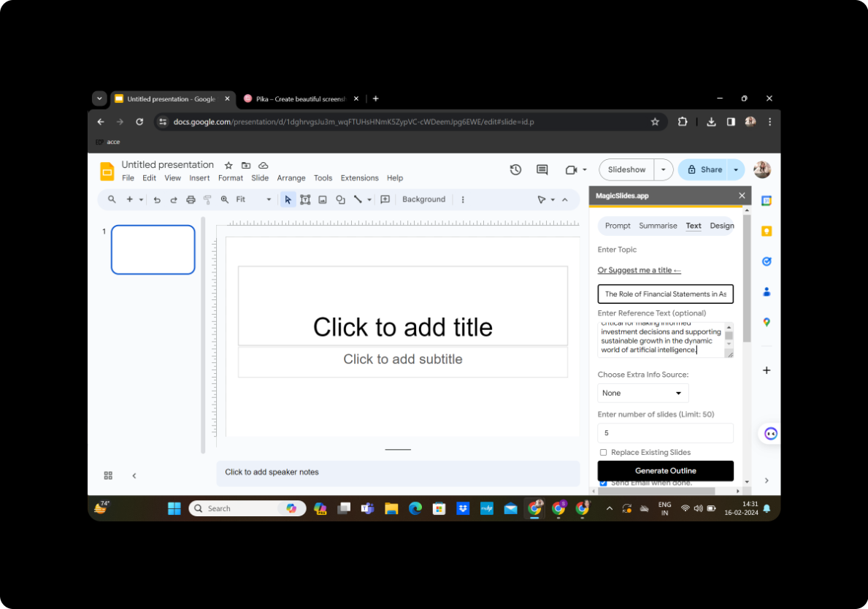The image size is (868, 609).
Task: Hide the menus with collapse chevron
Action: pos(564,199)
